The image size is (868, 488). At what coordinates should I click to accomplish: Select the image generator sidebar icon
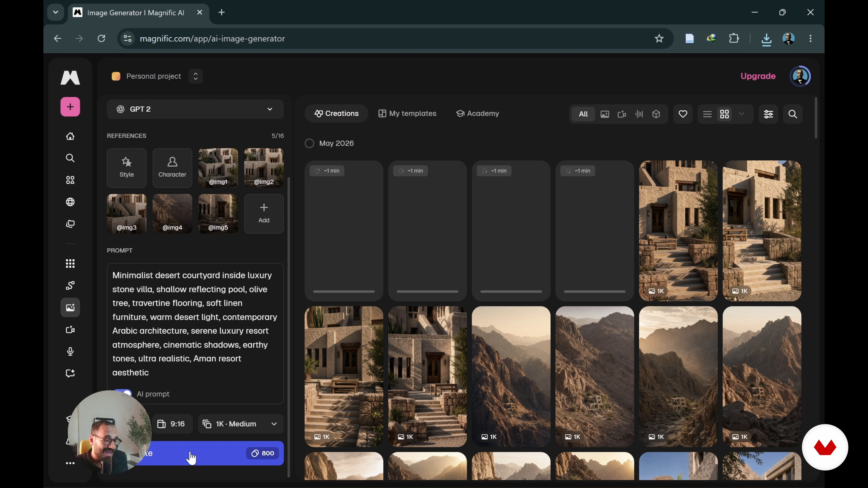[x=70, y=307]
